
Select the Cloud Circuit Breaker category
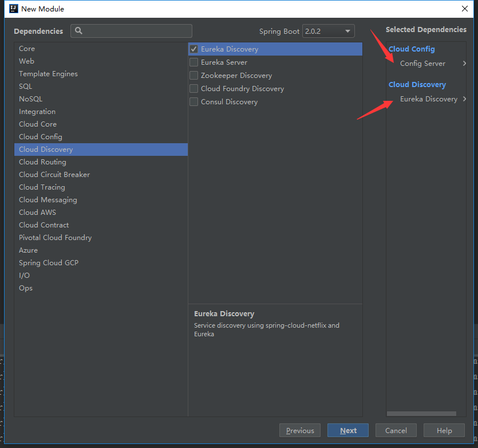tap(101, 175)
